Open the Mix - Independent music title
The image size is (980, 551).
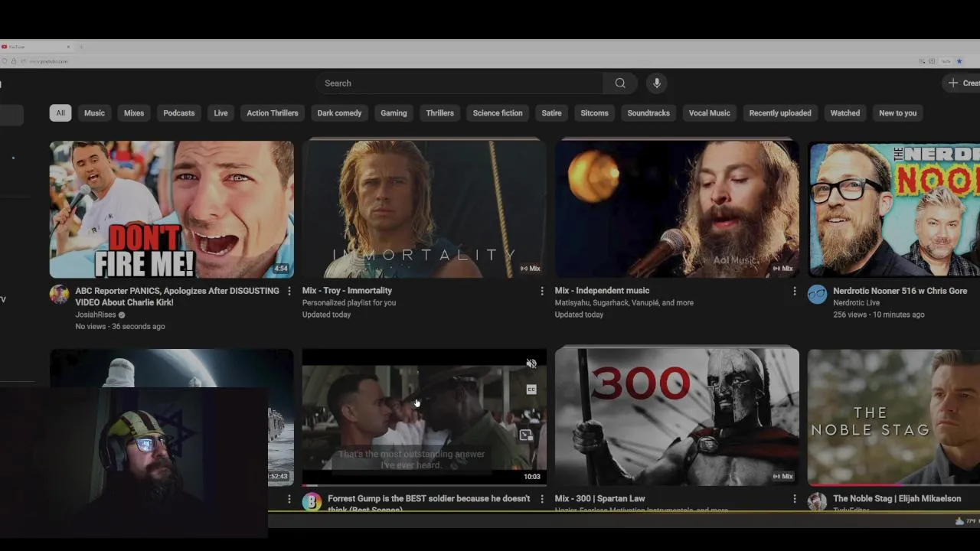(x=602, y=291)
